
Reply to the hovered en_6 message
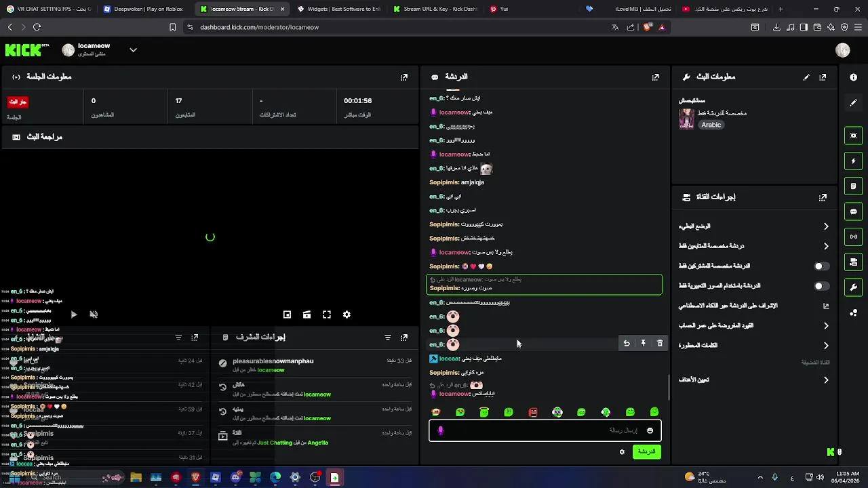[627, 344]
